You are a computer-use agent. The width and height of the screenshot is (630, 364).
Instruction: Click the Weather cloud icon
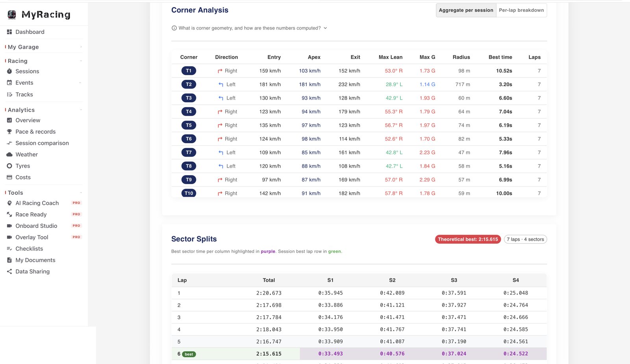point(9,155)
